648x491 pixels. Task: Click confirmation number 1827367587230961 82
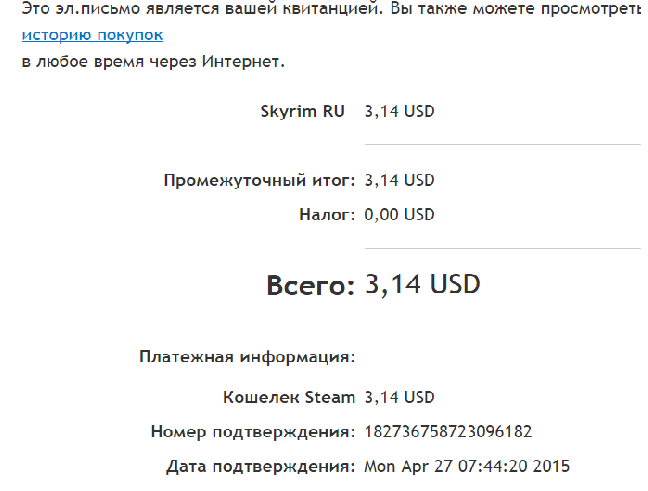[448, 432]
